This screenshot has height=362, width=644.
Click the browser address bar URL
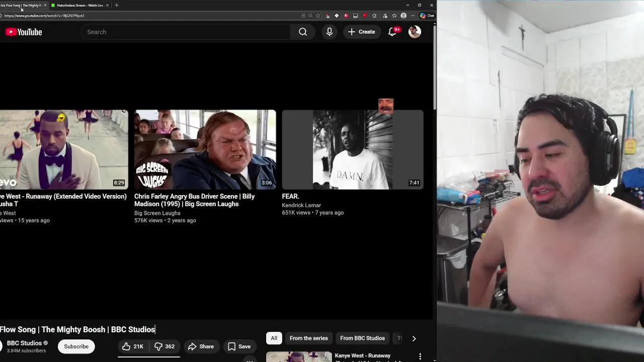click(44, 16)
